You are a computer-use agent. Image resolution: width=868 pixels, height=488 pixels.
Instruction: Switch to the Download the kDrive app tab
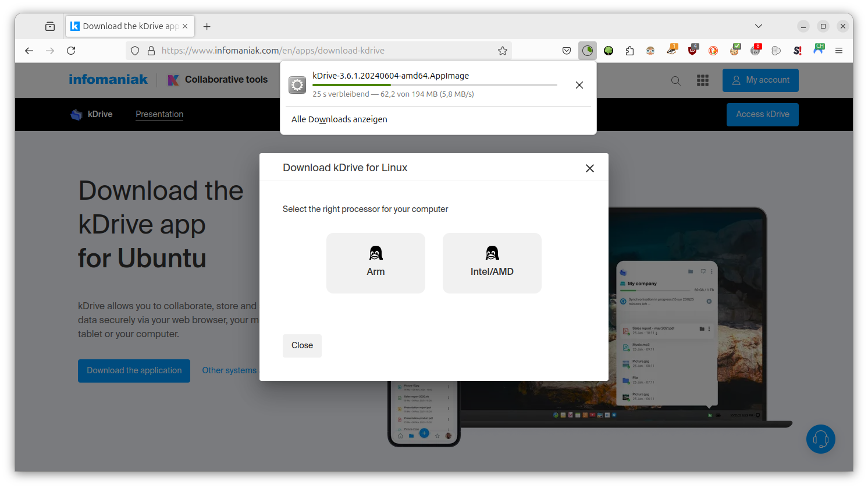[x=124, y=26]
